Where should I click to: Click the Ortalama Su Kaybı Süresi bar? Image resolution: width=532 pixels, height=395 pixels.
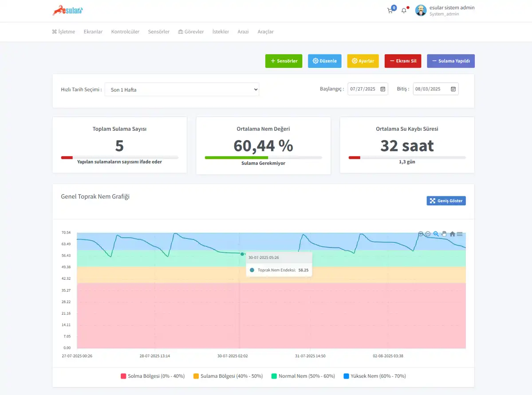pyautogui.click(x=407, y=158)
